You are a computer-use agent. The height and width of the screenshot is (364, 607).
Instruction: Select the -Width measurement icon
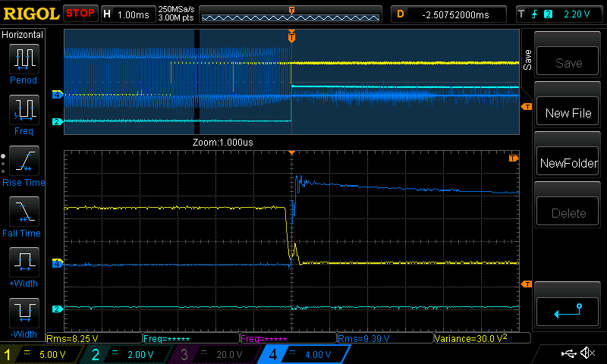(24, 315)
